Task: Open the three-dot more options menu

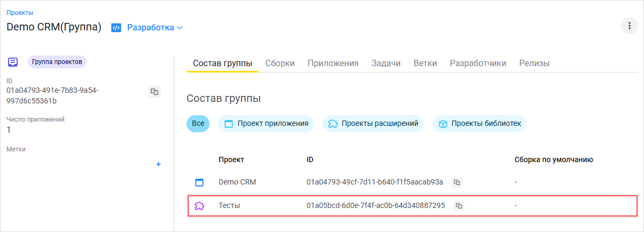Action: click(629, 26)
